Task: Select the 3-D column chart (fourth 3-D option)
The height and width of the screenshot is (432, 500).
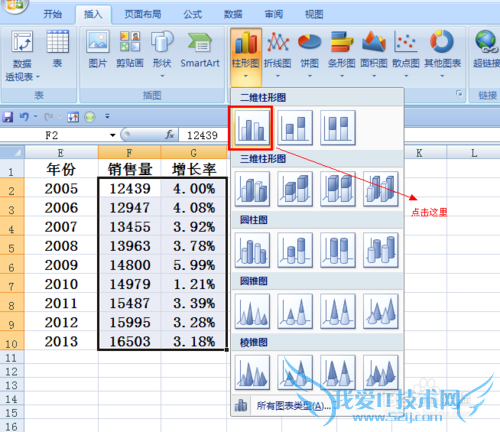Action: pos(381,189)
